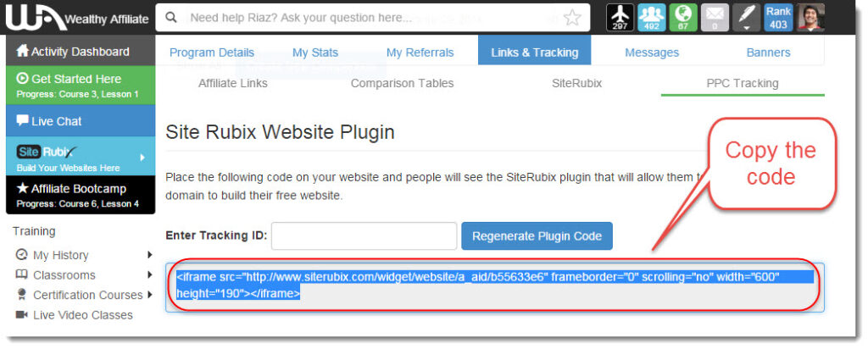The height and width of the screenshot is (349, 868).
Task: Open Affiliate Bootcamp
Action: (x=81, y=195)
